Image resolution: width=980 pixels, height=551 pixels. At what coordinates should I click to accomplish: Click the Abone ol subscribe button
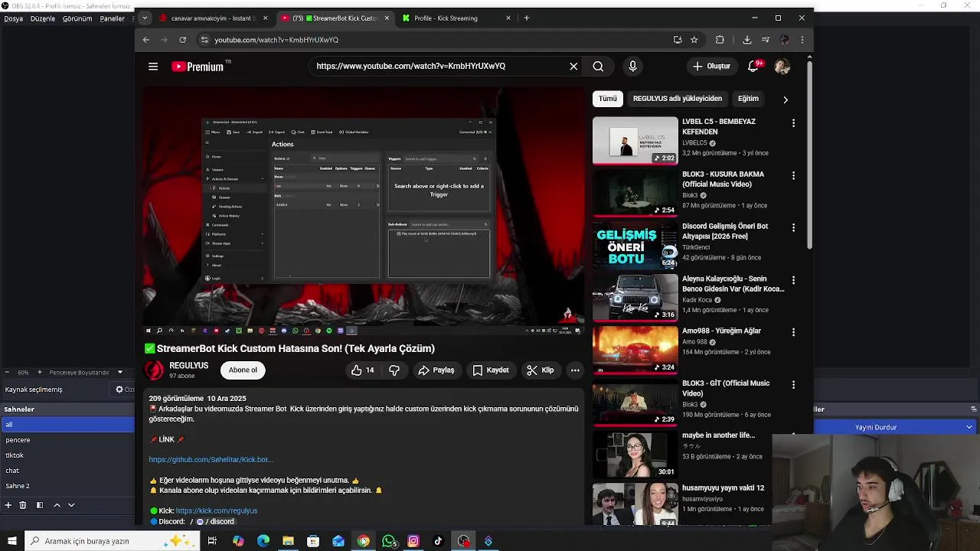tap(243, 370)
